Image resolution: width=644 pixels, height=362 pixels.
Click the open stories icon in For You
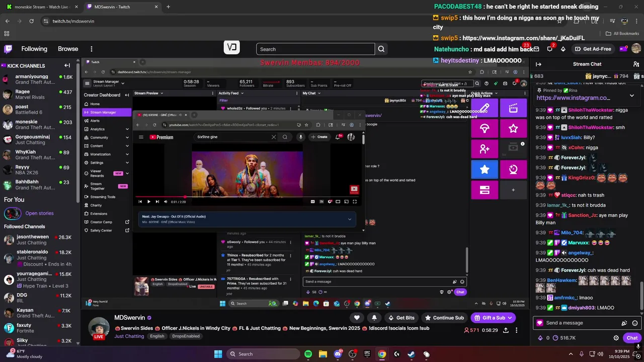tap(12, 213)
